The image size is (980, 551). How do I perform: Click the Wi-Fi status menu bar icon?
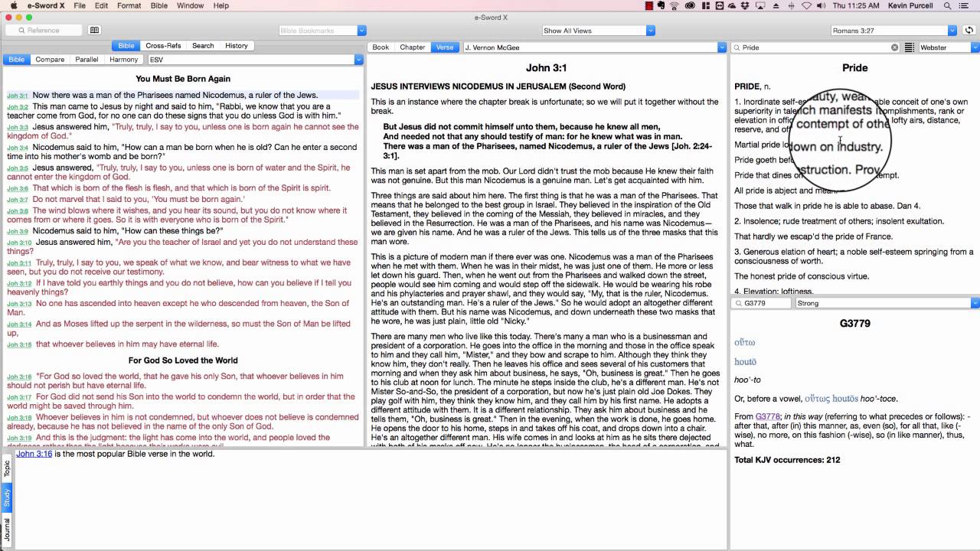(x=806, y=5)
